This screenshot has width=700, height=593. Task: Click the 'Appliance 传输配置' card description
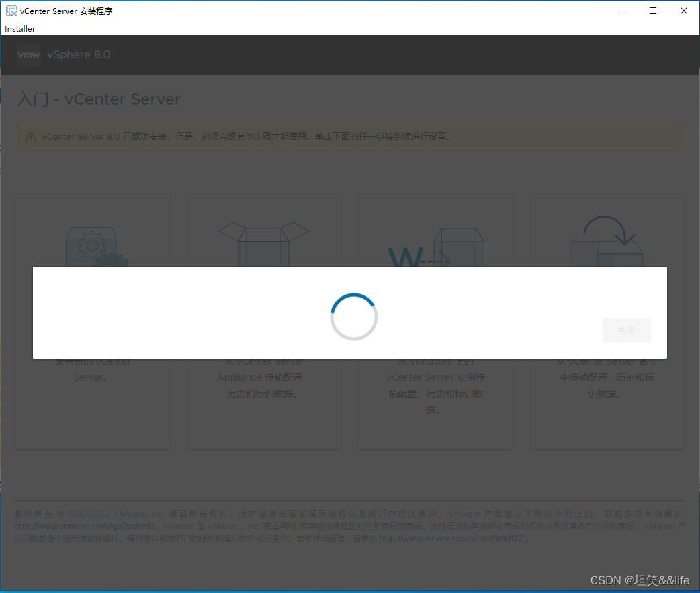pos(262,377)
